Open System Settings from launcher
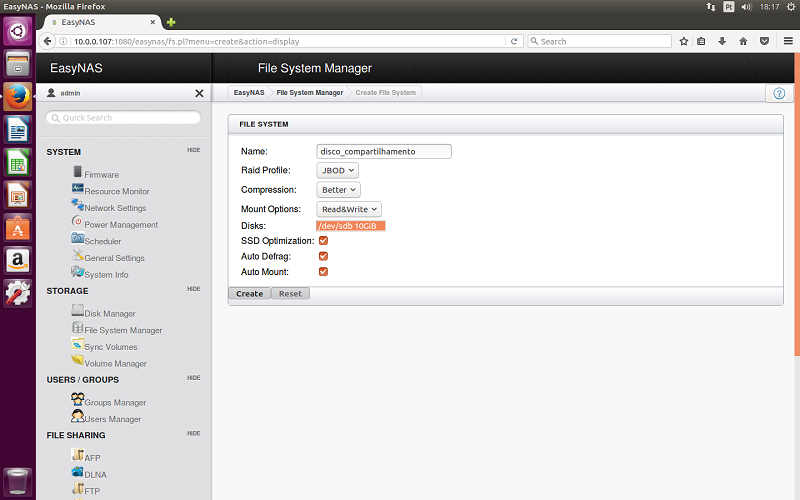 (x=18, y=293)
